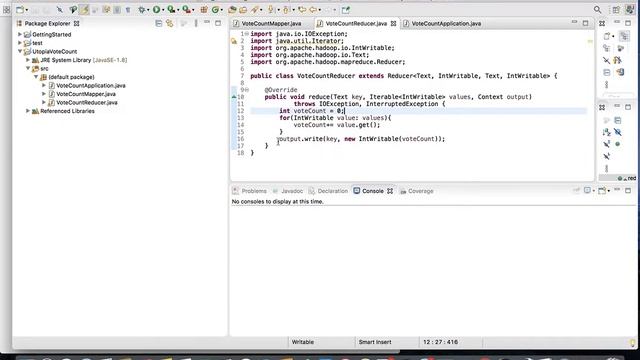Expand the GettingStarted project

click(x=20, y=34)
